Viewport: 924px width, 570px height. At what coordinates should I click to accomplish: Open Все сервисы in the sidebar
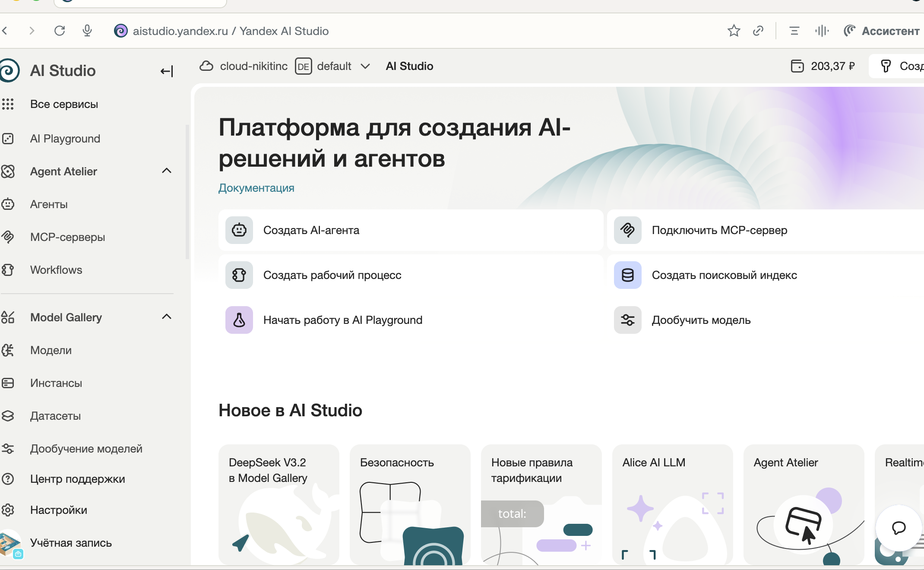64,104
